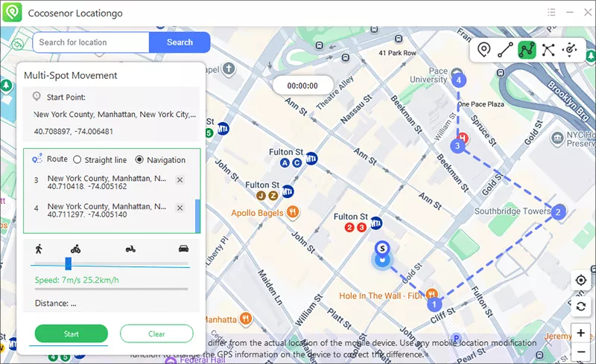Click the church icon near top
Screen dimensions: 596x364
(229, 69)
